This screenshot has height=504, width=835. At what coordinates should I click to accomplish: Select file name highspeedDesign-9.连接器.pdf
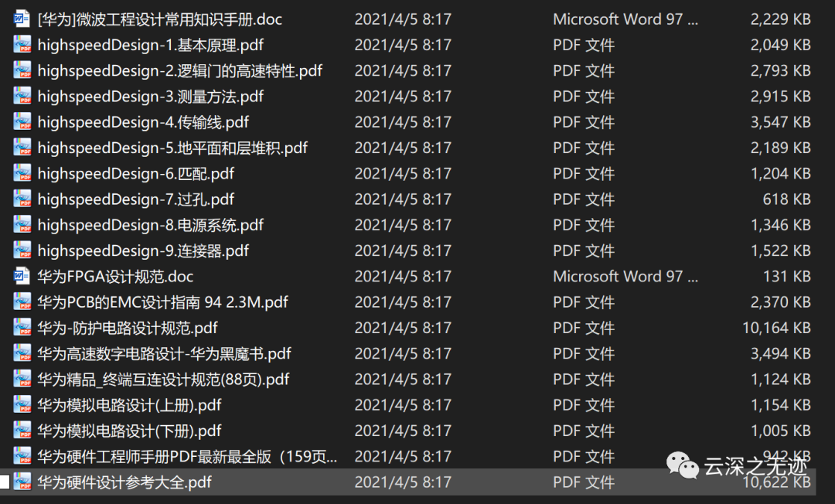[x=143, y=250]
